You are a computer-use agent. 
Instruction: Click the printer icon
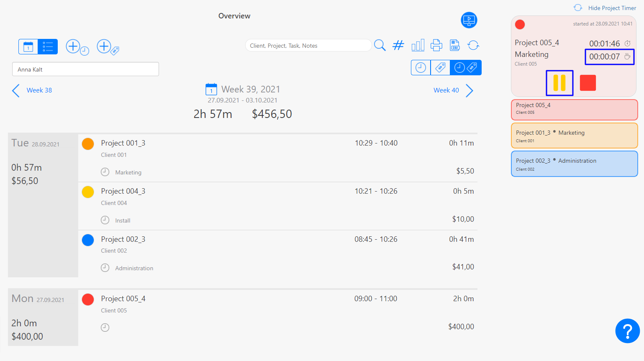pyautogui.click(x=436, y=45)
